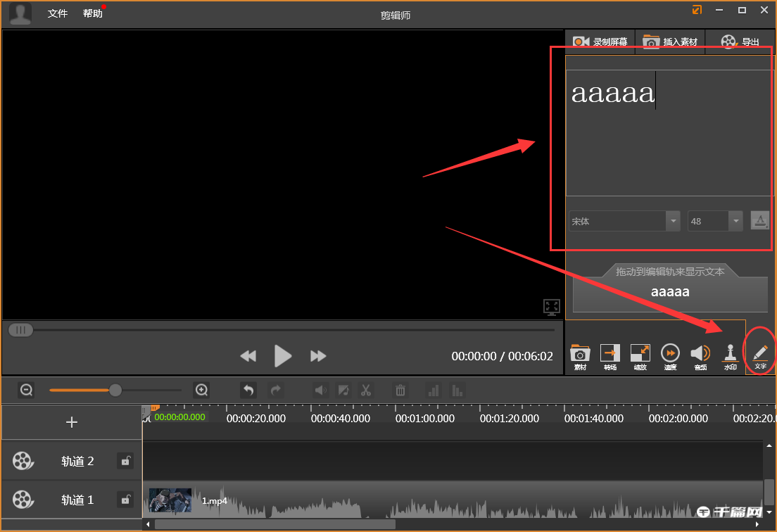This screenshot has height=532, width=777.
Task: Toggle lock on 轨道 2
Action: coord(125,461)
